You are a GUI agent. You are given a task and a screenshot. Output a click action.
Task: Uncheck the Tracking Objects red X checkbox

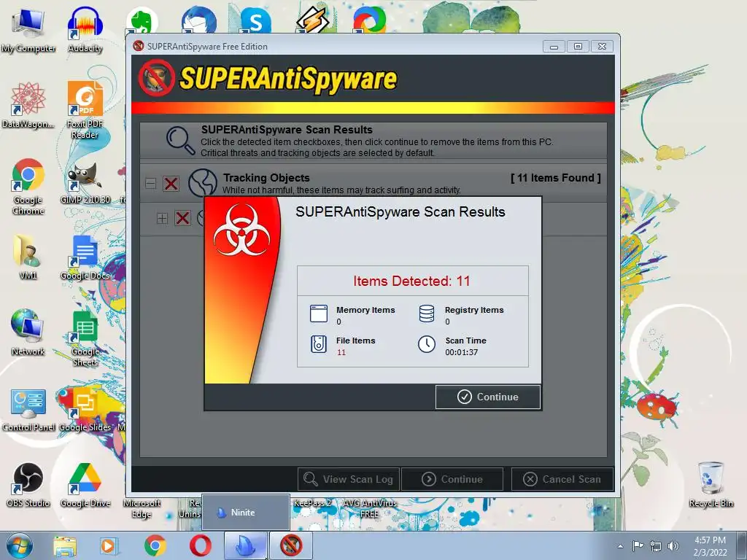click(x=171, y=184)
